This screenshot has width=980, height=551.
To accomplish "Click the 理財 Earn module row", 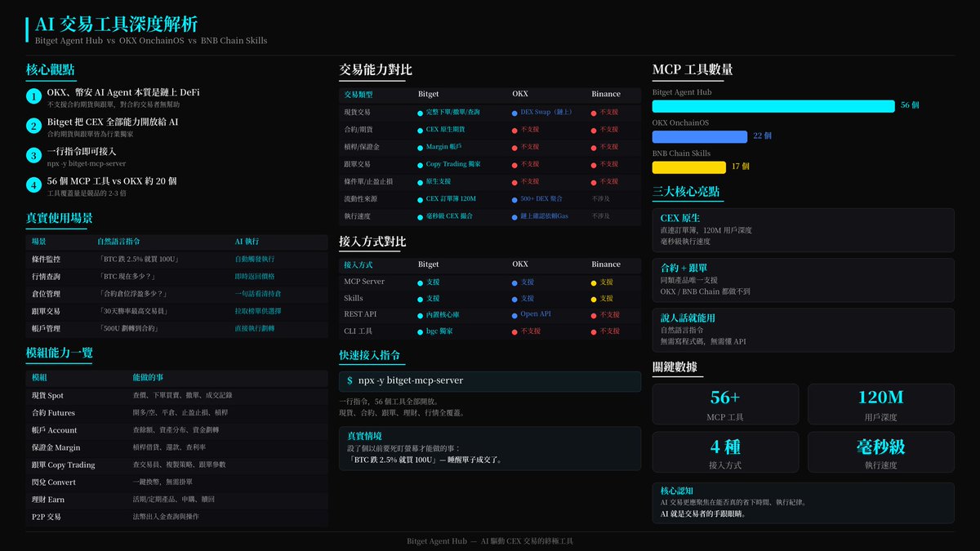I will coord(176,499).
